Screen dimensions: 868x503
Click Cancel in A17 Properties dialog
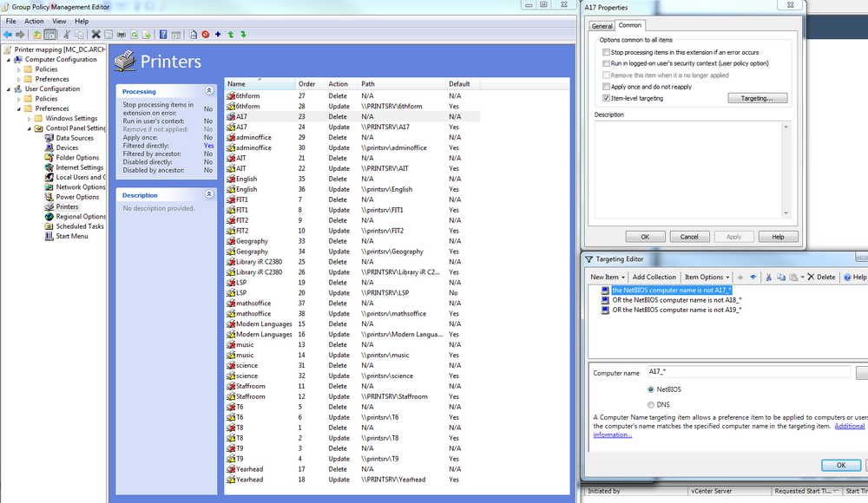(x=689, y=236)
